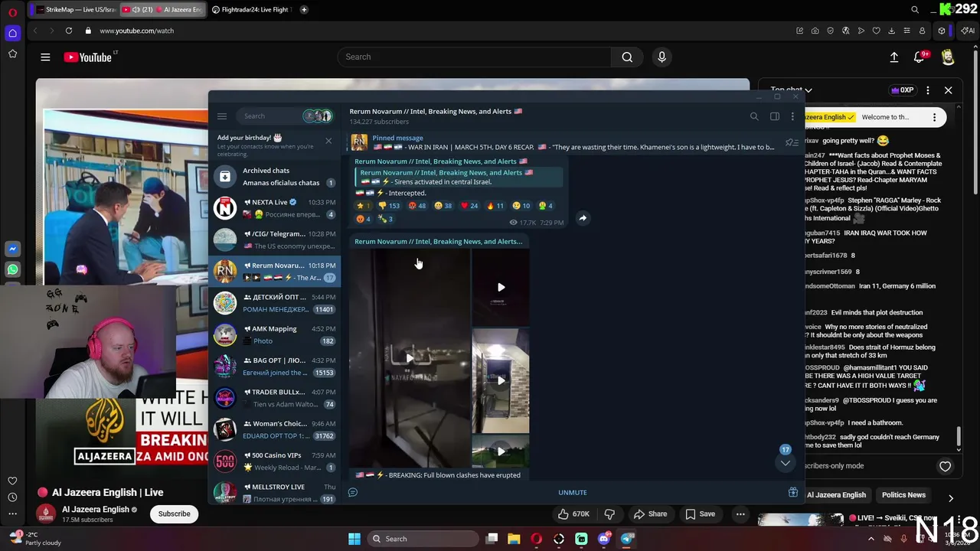Show more chips with right arrow
The width and height of the screenshot is (980, 551).
pyautogui.click(x=951, y=498)
